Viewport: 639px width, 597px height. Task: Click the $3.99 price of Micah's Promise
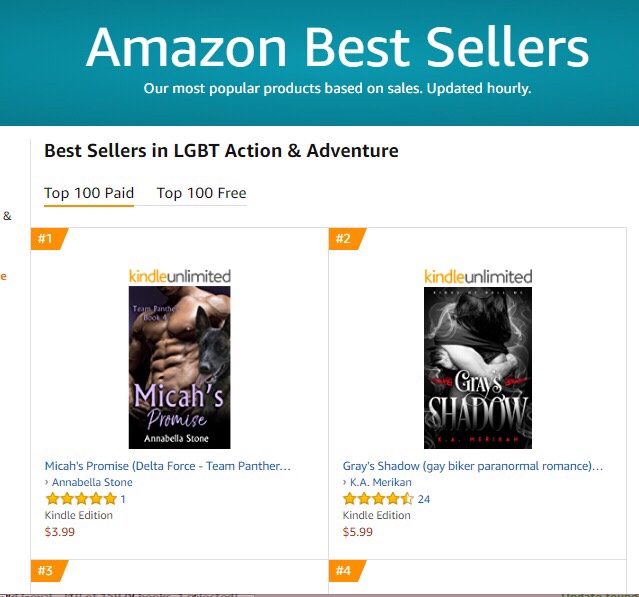(x=60, y=531)
